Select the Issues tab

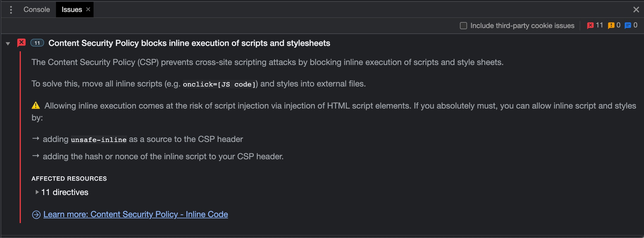tap(71, 10)
